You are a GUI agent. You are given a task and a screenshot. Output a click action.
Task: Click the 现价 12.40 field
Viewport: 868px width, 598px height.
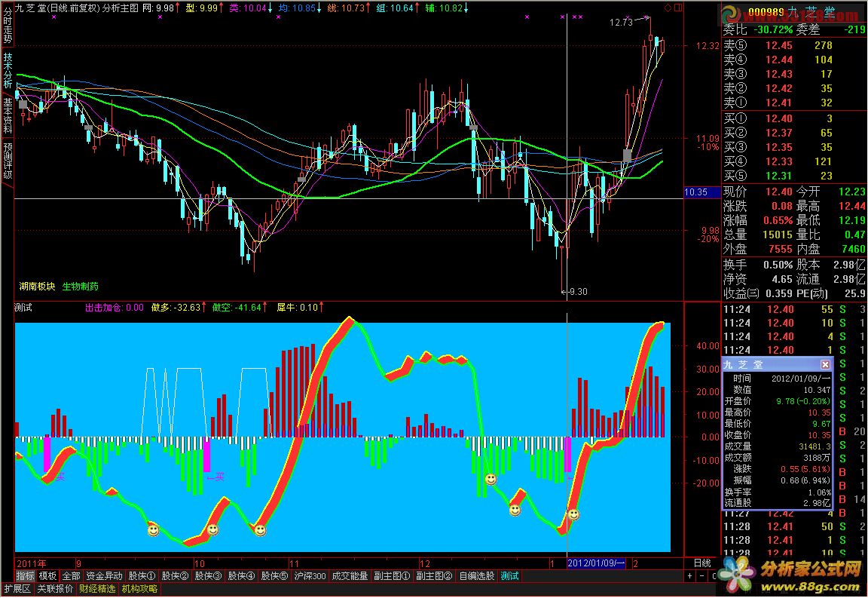[x=758, y=192]
